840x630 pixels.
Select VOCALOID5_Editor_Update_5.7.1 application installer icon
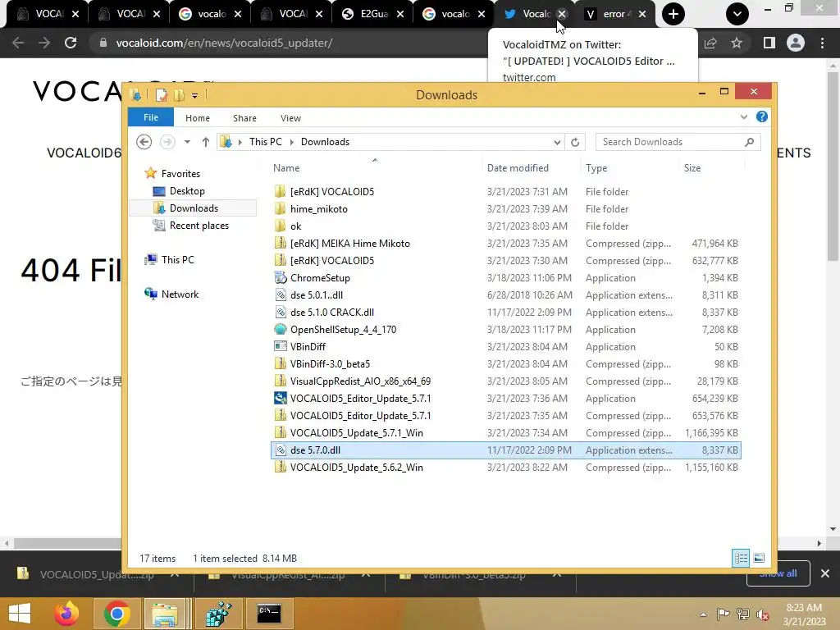[280, 398]
